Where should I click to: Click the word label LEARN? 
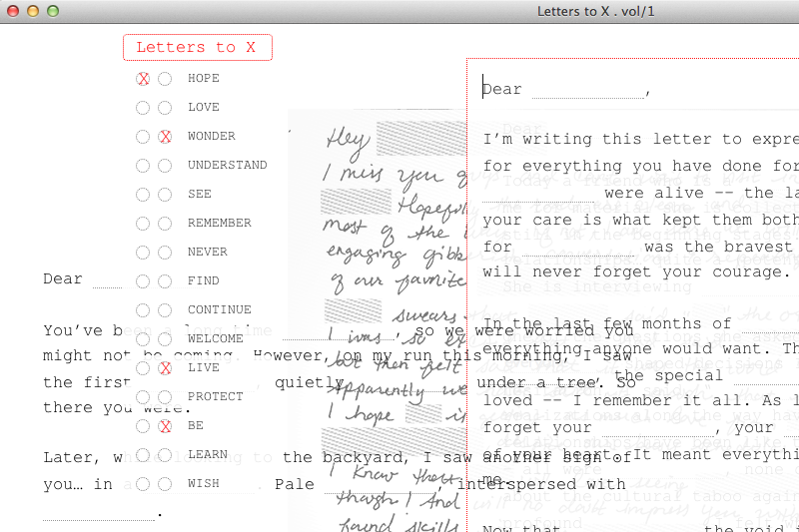pos(208,455)
